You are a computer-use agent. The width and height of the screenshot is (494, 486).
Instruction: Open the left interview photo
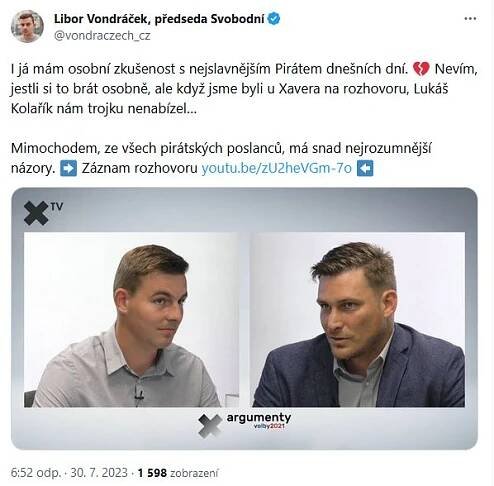tap(131, 319)
